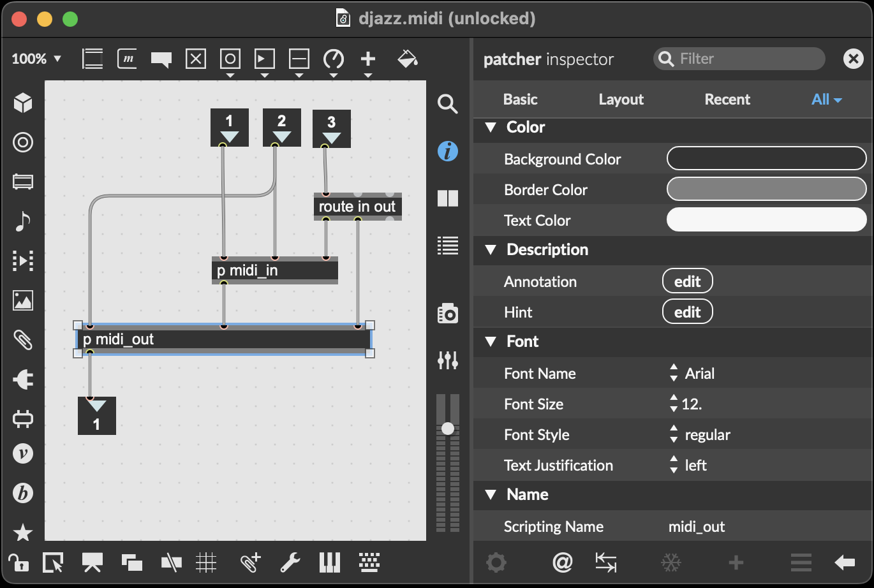Click the wrench debugging icon

tap(290, 562)
